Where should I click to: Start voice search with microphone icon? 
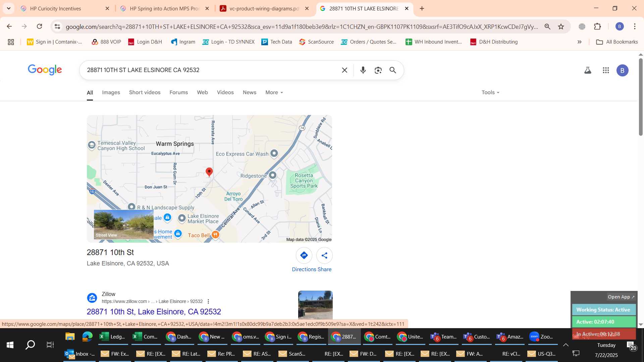[363, 70]
